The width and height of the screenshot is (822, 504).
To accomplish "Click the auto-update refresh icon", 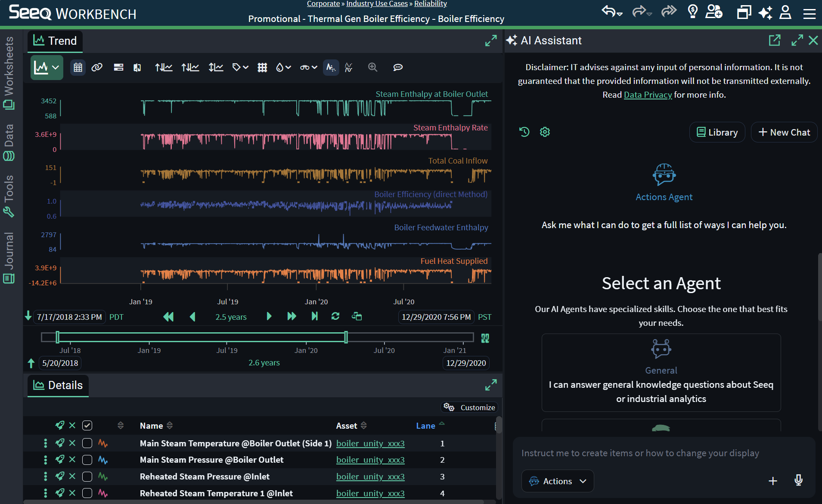I will coord(335,316).
